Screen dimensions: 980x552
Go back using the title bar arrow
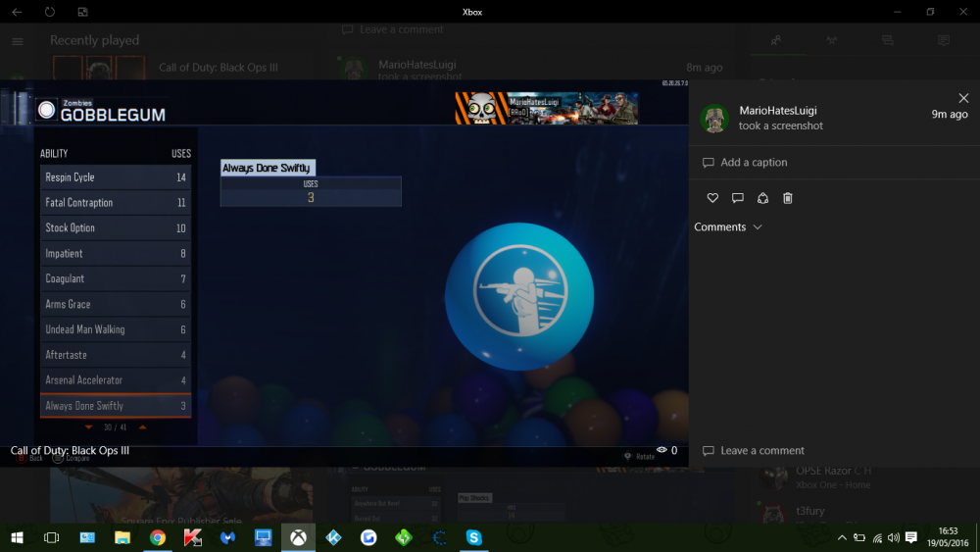(x=17, y=12)
